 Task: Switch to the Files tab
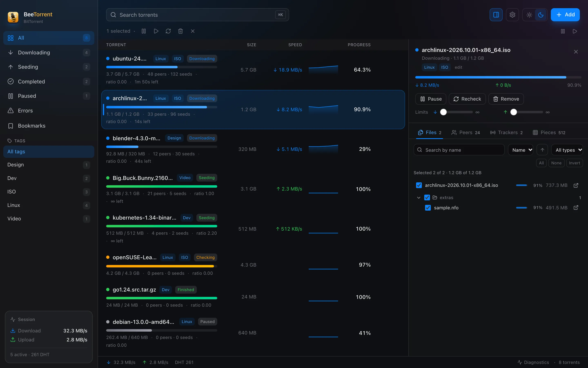[430, 132]
